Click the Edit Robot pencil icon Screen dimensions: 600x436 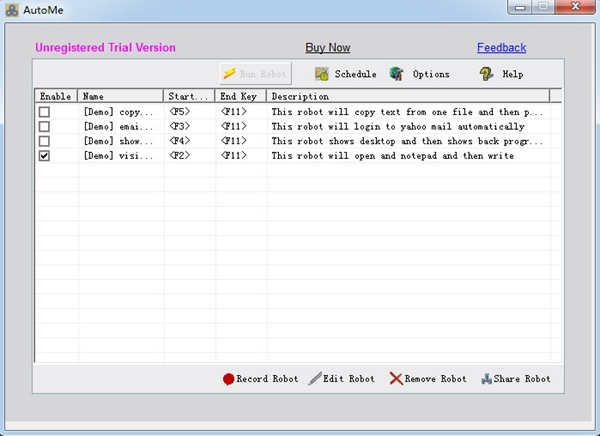(315, 379)
